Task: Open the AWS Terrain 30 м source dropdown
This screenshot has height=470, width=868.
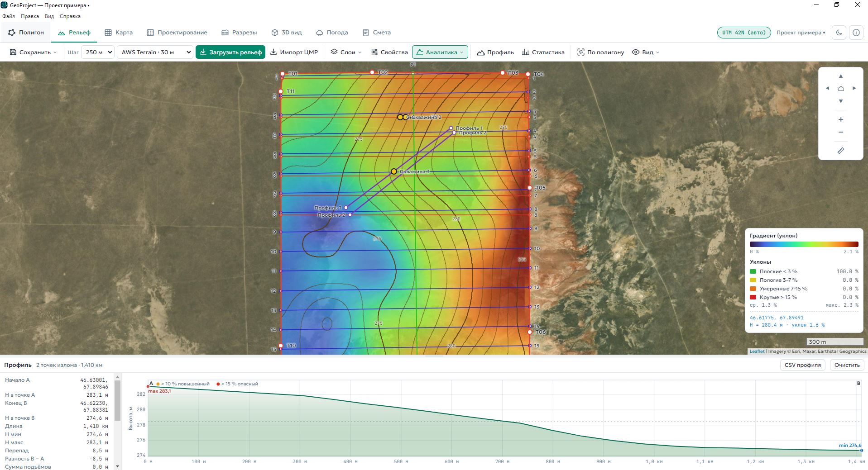Action: (155, 52)
